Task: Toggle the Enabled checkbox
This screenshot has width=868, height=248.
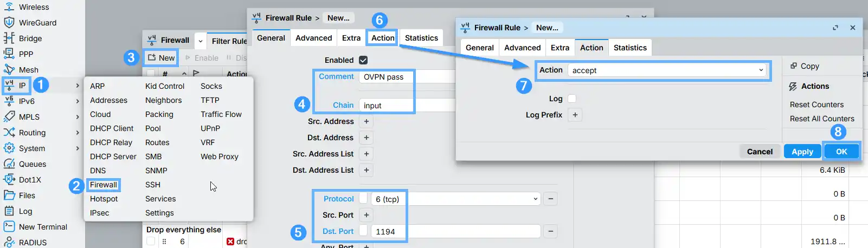Action: (x=363, y=60)
